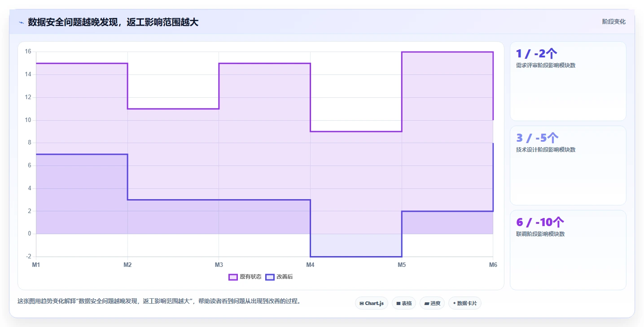Click the M1 x-axis label
644x327 pixels.
36,265
